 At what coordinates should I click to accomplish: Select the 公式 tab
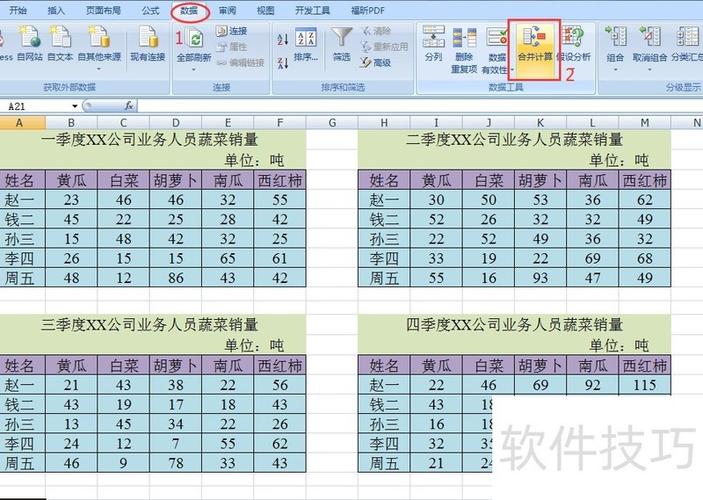click(x=151, y=10)
